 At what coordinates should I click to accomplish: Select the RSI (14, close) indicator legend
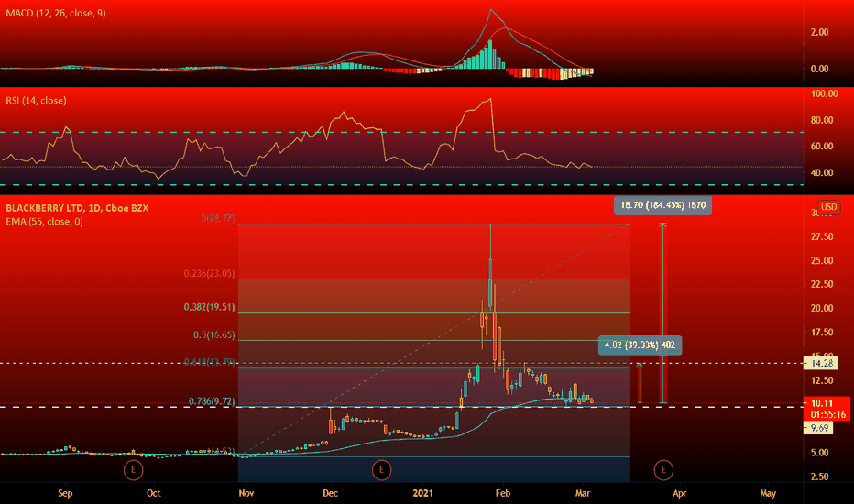[36, 100]
